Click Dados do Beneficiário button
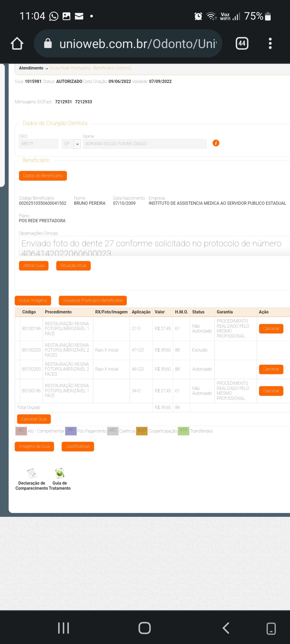Image resolution: width=290 pixels, height=644 pixels. point(43,176)
